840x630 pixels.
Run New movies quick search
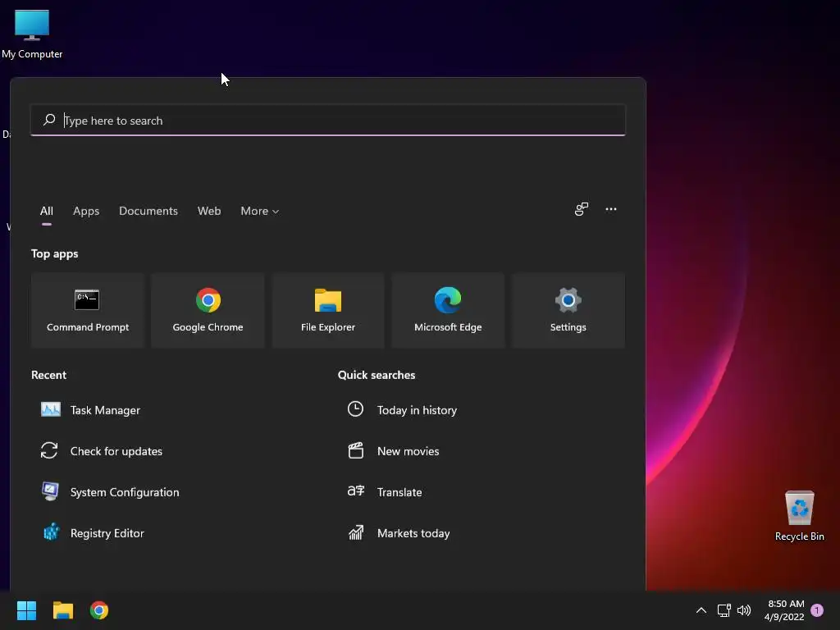point(393,451)
